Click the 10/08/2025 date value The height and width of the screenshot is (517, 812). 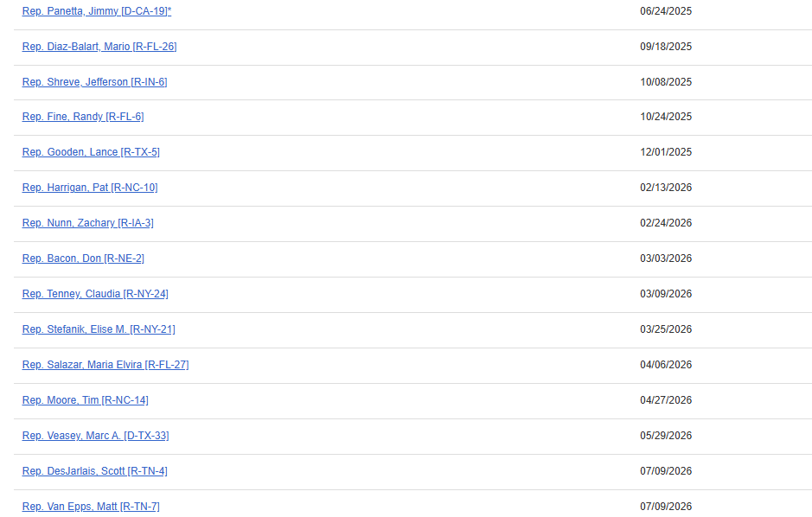coord(666,82)
